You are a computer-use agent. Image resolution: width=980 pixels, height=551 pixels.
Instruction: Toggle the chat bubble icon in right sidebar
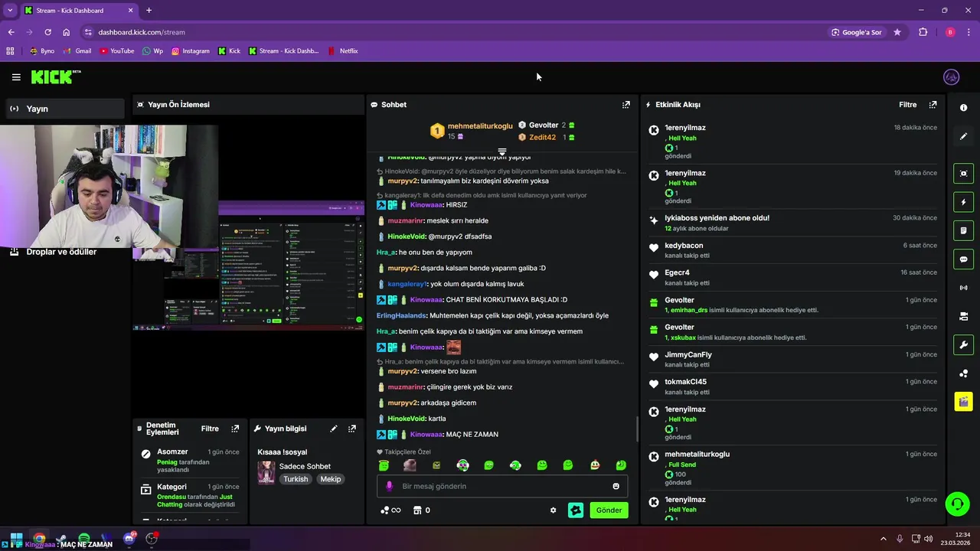(x=963, y=259)
